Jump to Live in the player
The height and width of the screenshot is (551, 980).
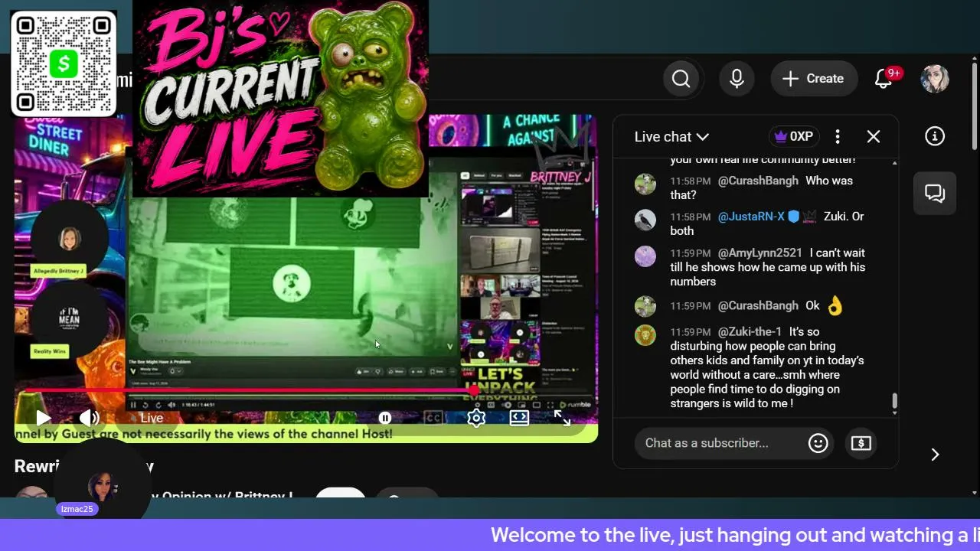[152, 418]
